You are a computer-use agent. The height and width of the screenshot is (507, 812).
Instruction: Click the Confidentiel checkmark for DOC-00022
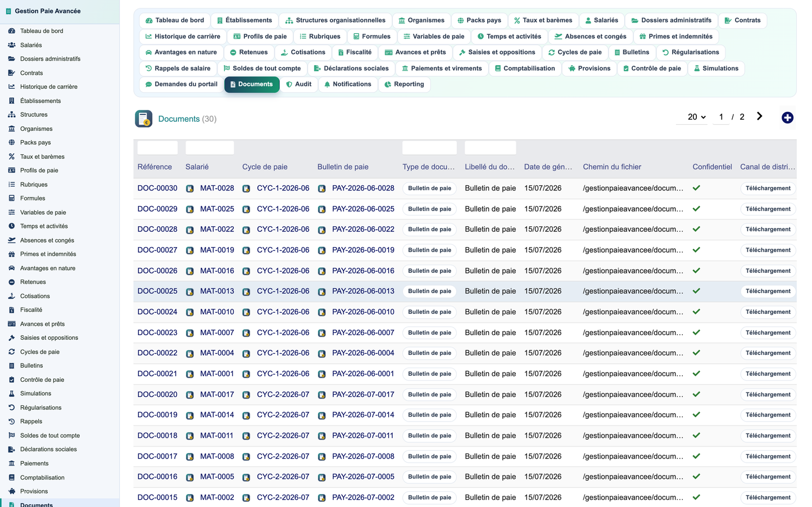pos(696,353)
